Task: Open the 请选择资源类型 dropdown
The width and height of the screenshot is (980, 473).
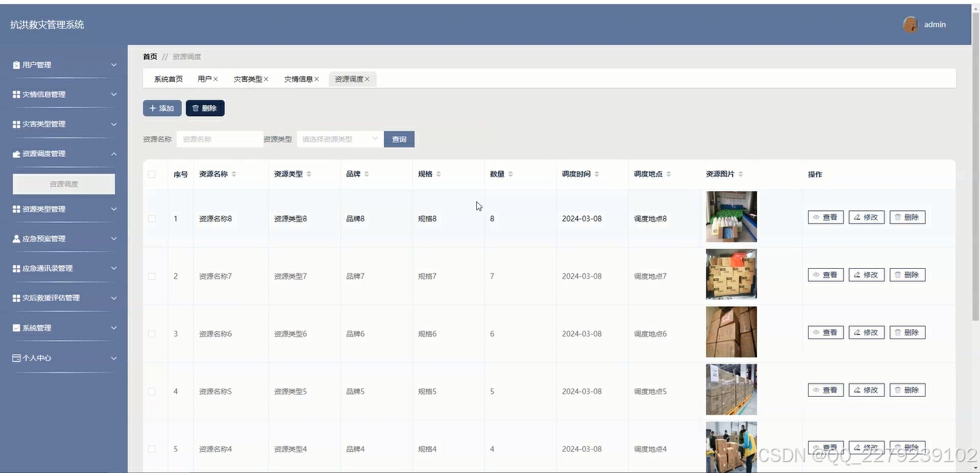Action: click(339, 139)
